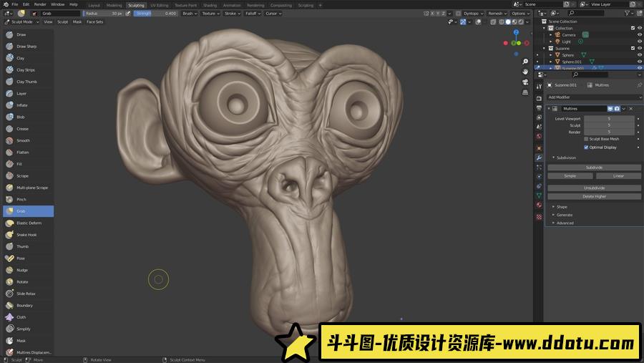644x363 pixels.
Task: Open the Falloff dropdown
Action: pyautogui.click(x=253, y=14)
